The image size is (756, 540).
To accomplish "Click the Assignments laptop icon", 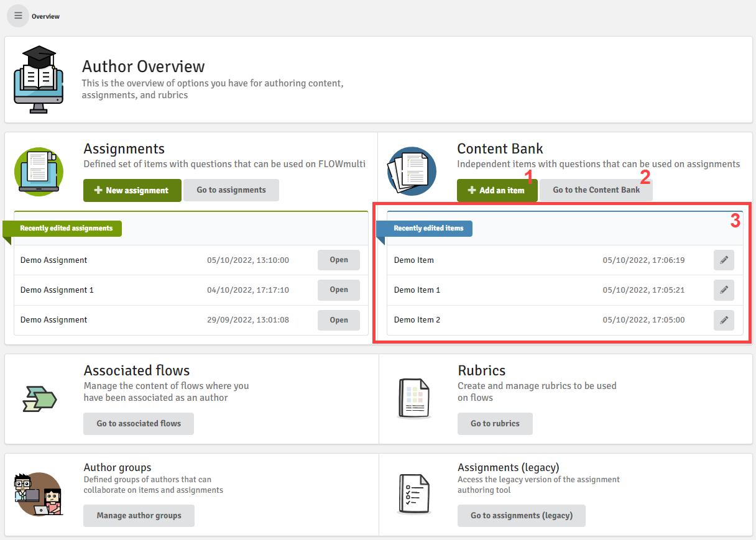I will [39, 172].
